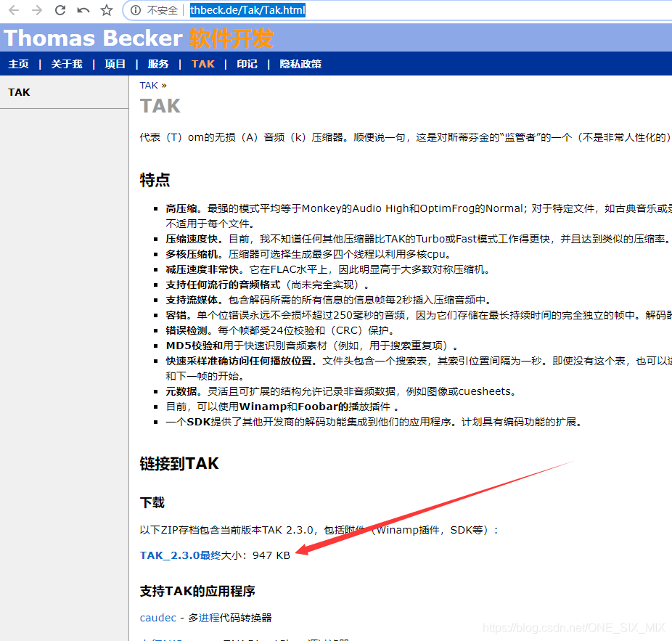Download via TAK_2.3.0最终 link
This screenshot has width=672, height=641.
coord(180,555)
